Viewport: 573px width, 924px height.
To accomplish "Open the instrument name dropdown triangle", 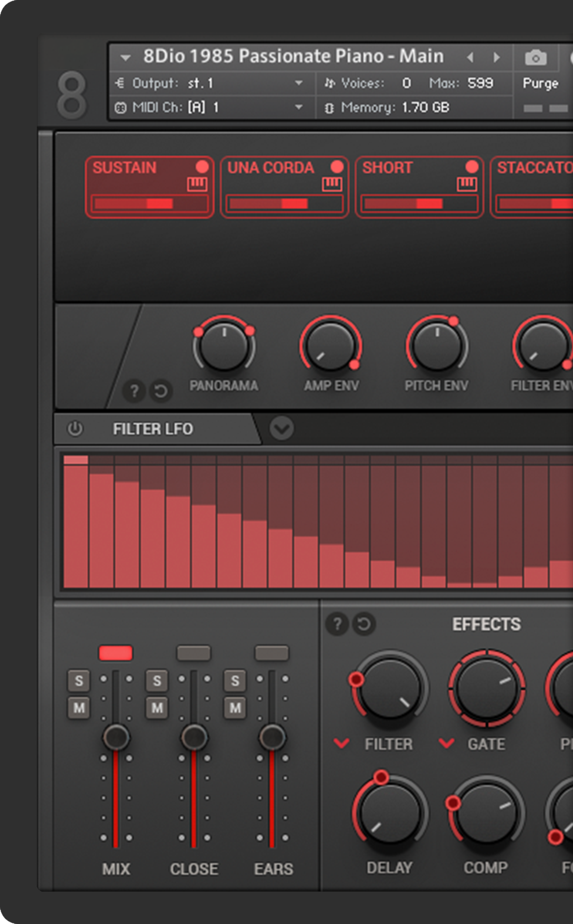I will (x=125, y=58).
